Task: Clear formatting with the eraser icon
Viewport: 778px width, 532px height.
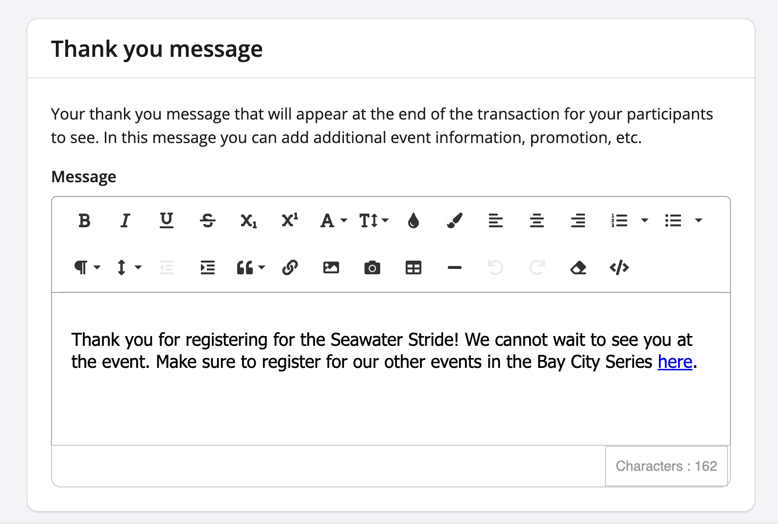Action: (x=578, y=268)
